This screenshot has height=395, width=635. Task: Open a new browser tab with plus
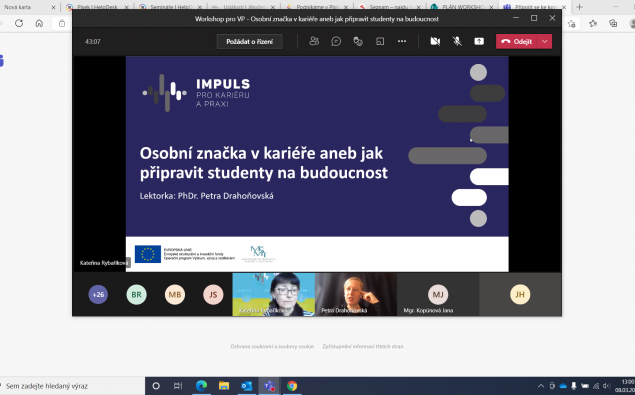580,7
